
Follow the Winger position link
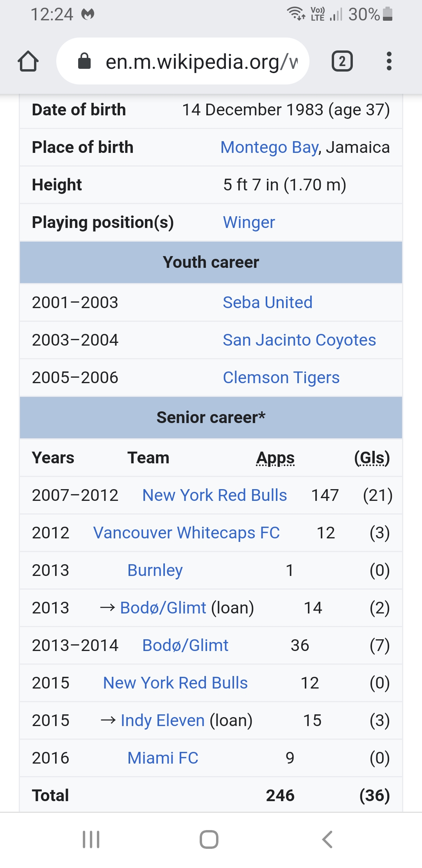(x=249, y=222)
